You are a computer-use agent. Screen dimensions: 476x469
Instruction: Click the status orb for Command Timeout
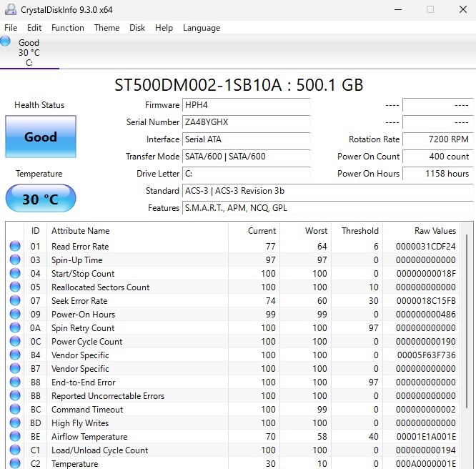(15, 410)
